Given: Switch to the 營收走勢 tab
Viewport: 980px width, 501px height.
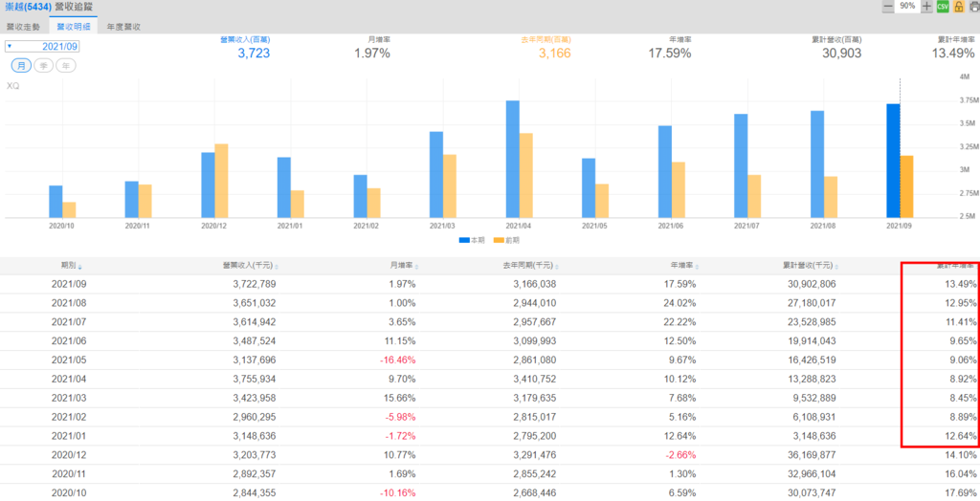Looking at the screenshot, I should [23, 27].
